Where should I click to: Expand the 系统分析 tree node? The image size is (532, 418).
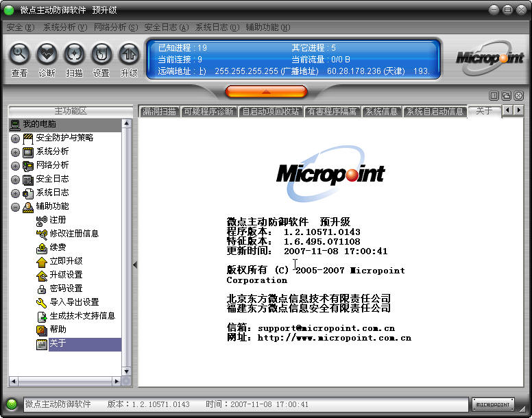pyautogui.click(x=15, y=152)
